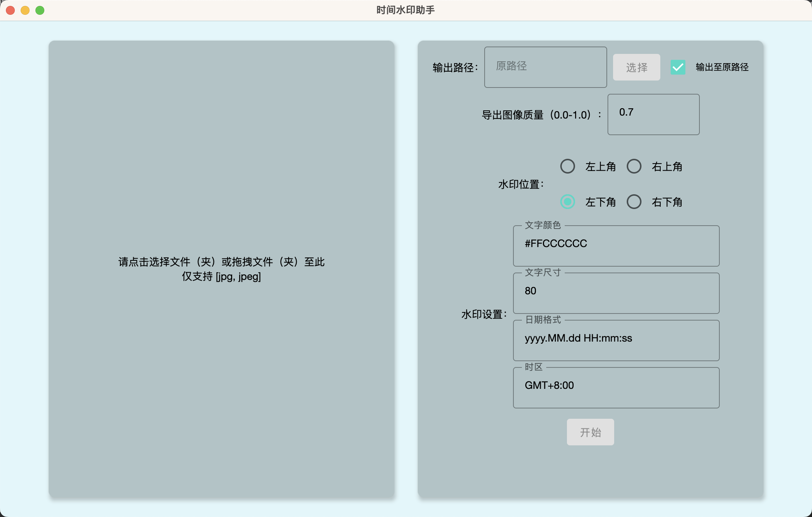Click the 输出路径: label
Screen dimensions: 812x517
(x=455, y=68)
